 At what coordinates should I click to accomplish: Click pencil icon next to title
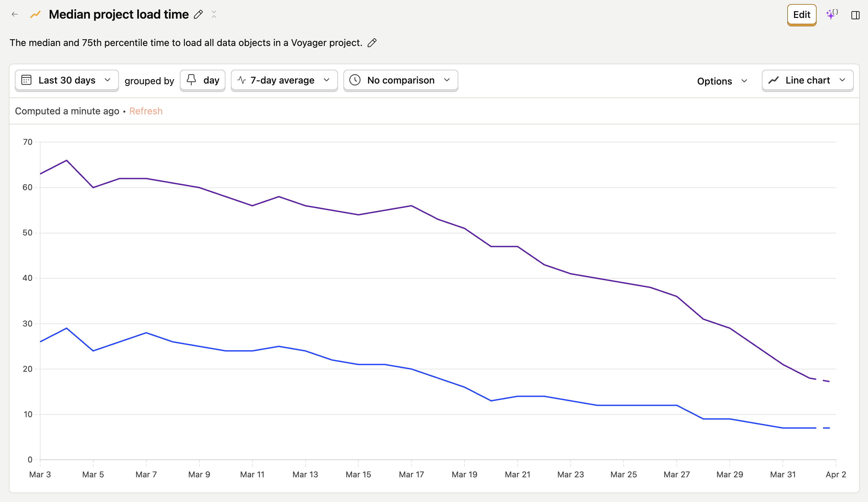(198, 15)
